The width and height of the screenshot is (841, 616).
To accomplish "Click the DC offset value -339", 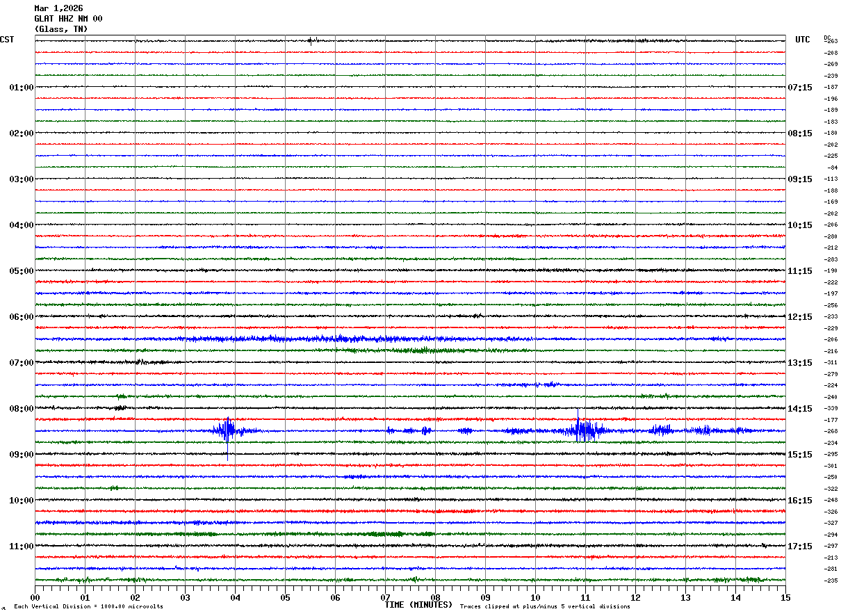I will [831, 409].
